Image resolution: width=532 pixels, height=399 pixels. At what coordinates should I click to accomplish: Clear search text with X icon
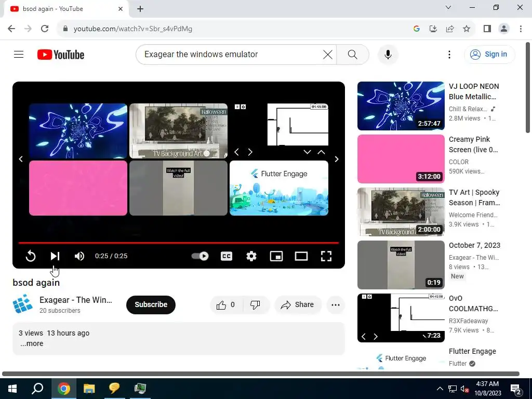[328, 54]
